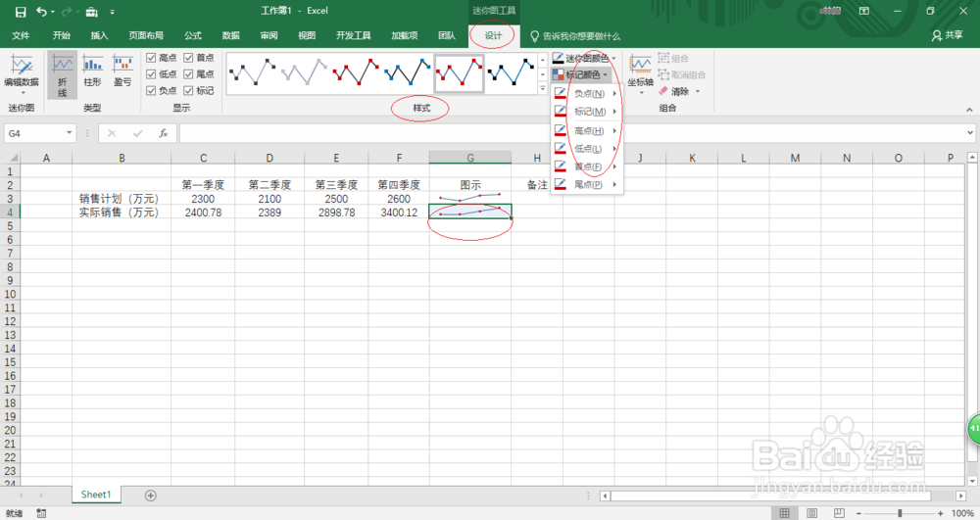Open the Markers color submenu
This screenshot has height=520, width=980.
(x=587, y=112)
